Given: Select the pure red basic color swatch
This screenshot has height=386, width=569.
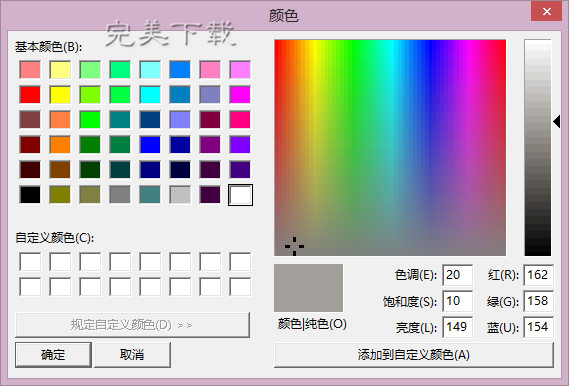Looking at the screenshot, I should (x=30, y=95).
